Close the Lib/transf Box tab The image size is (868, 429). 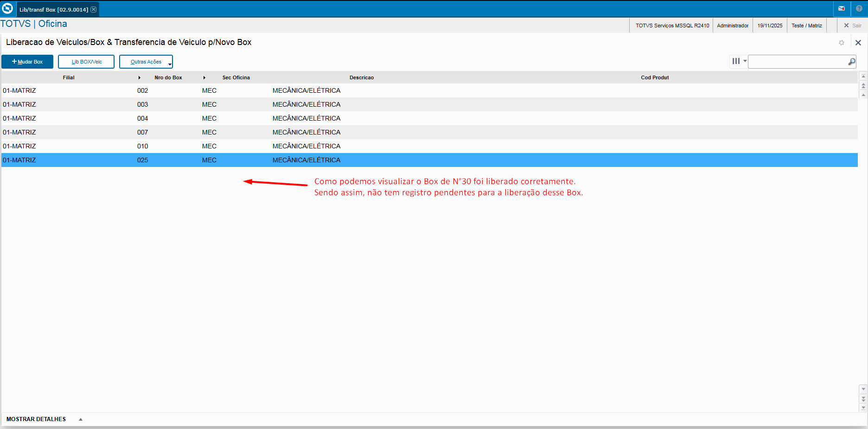94,9
